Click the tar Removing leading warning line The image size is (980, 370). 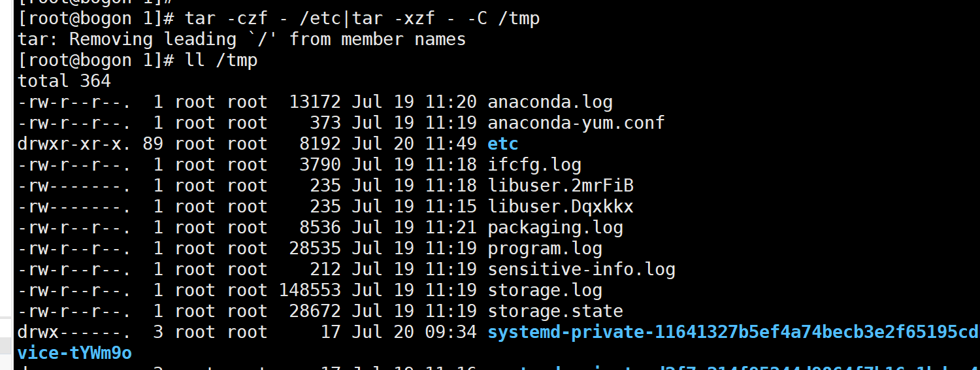click(242, 39)
